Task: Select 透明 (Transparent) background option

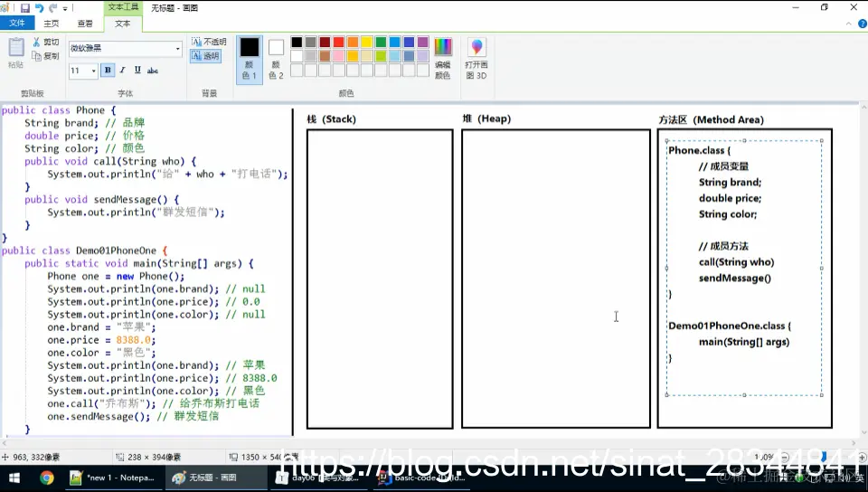Action: [x=205, y=56]
